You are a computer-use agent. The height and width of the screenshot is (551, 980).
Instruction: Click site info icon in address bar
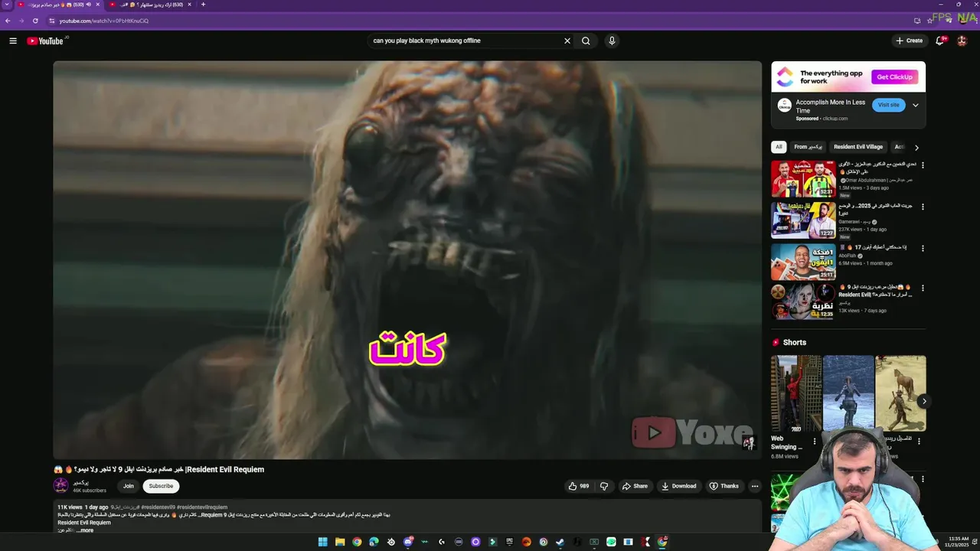(52, 21)
